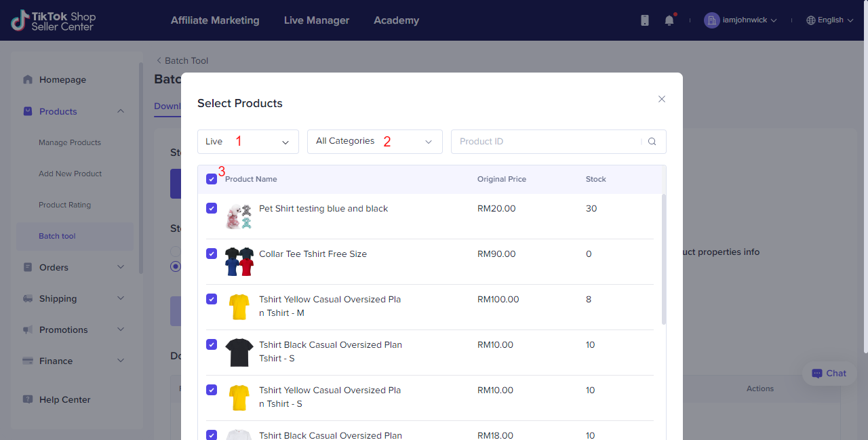Click the TikTok Shop Seller Center logo
868x440 pixels.
(x=53, y=20)
